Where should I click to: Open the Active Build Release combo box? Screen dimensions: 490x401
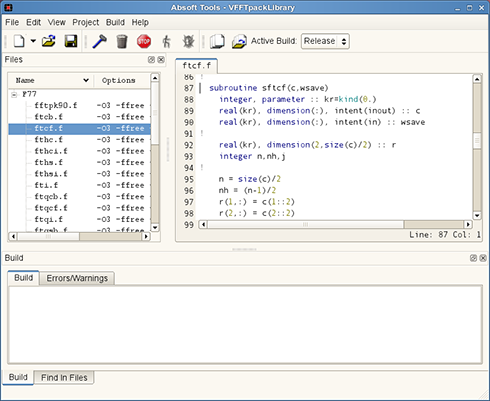pos(325,41)
